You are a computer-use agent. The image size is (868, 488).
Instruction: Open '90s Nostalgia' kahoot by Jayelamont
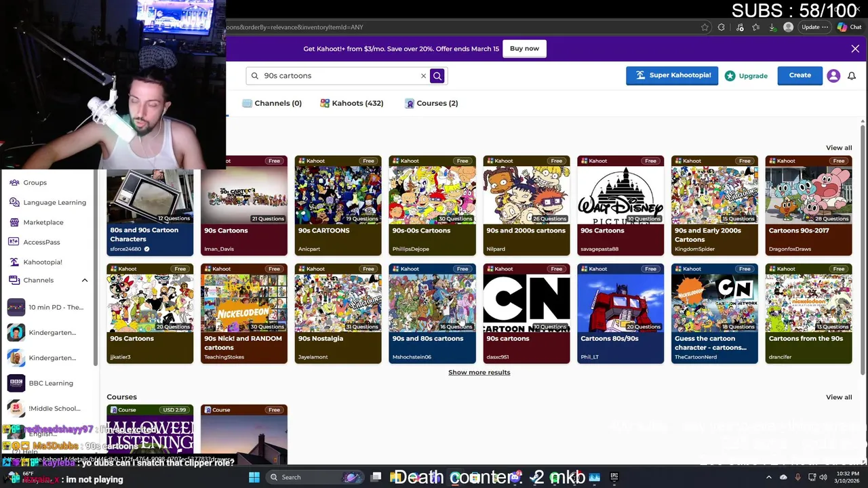click(x=338, y=314)
